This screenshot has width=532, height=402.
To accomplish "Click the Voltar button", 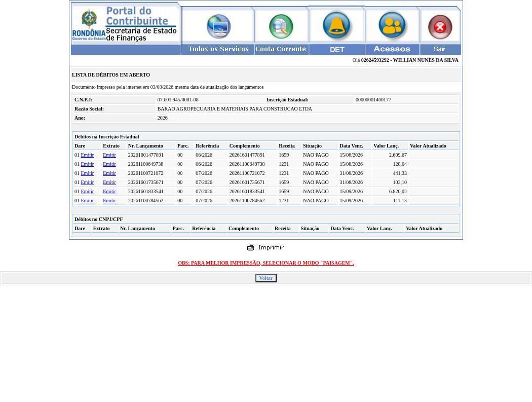I will pyautogui.click(x=265, y=278).
